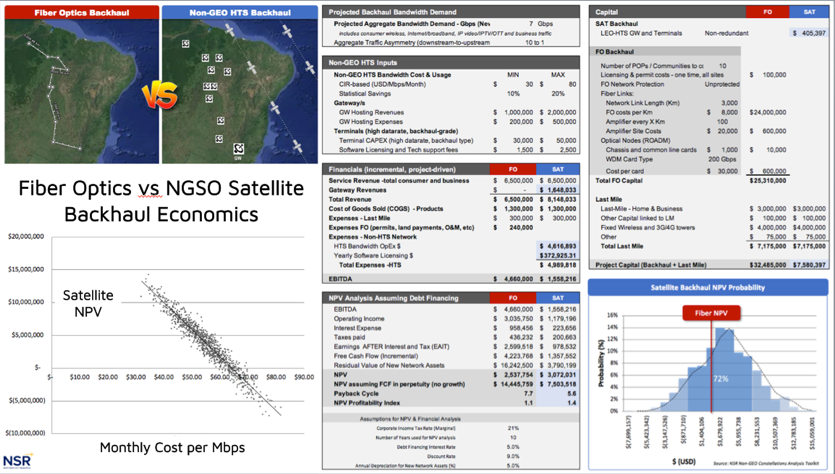Click the Terminal CAPEX row label
Image resolution: width=835 pixels, height=474 pixels.
coord(406,141)
